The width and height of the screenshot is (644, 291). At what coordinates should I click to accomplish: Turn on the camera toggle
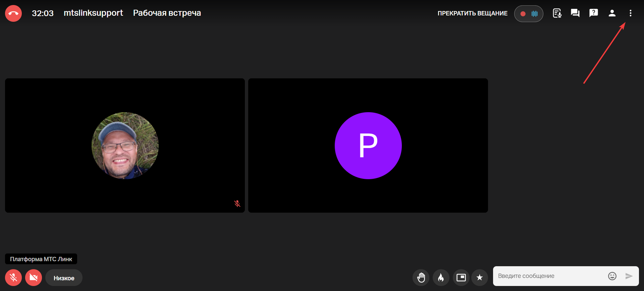pos(34,278)
